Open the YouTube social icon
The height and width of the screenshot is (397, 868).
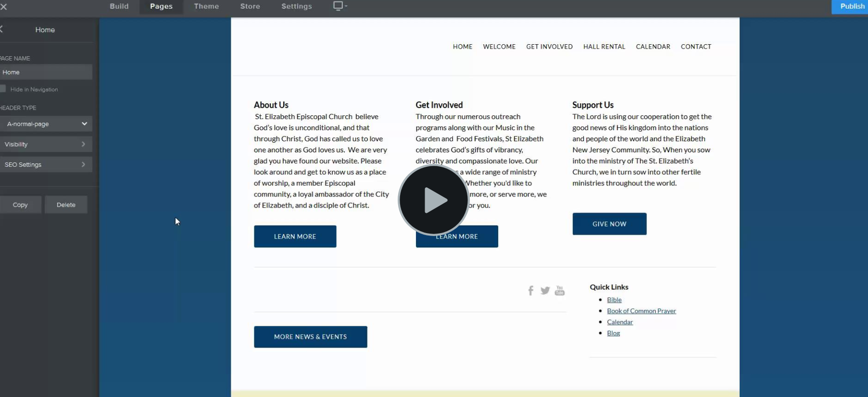click(x=559, y=290)
